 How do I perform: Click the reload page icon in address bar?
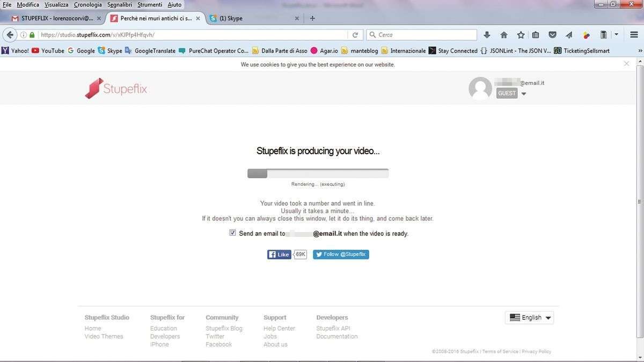tap(355, 35)
